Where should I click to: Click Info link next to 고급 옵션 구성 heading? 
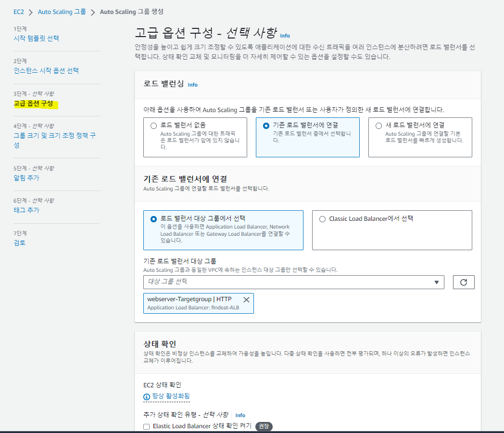tap(285, 36)
